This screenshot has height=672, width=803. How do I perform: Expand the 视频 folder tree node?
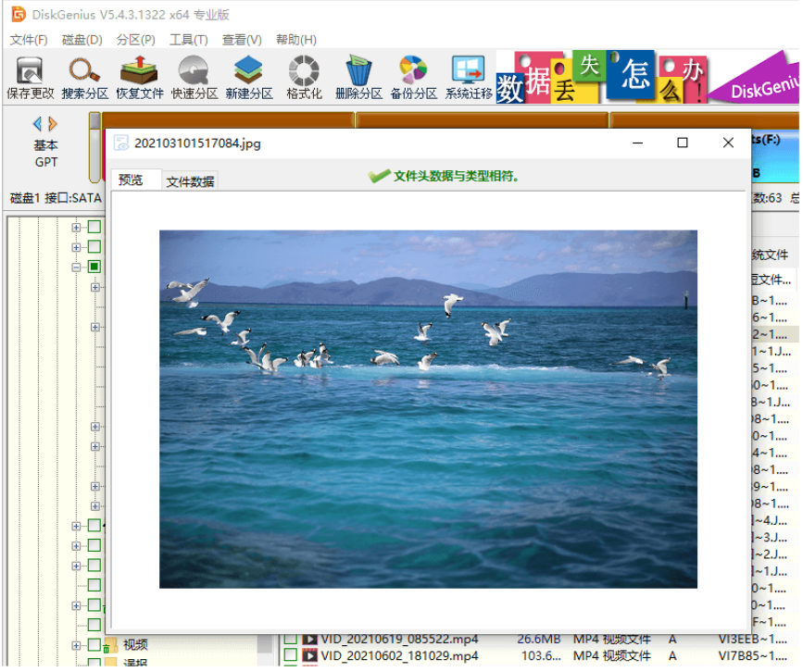coord(77,645)
